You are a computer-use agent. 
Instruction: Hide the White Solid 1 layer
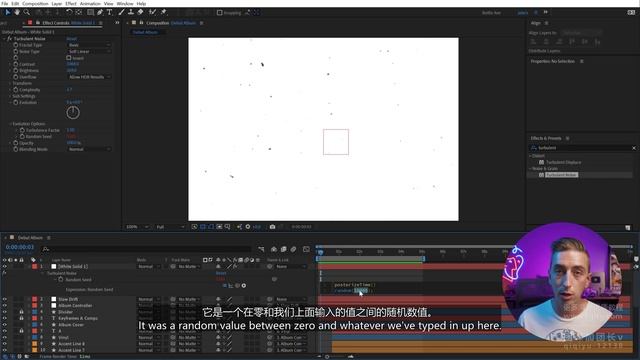4,267
